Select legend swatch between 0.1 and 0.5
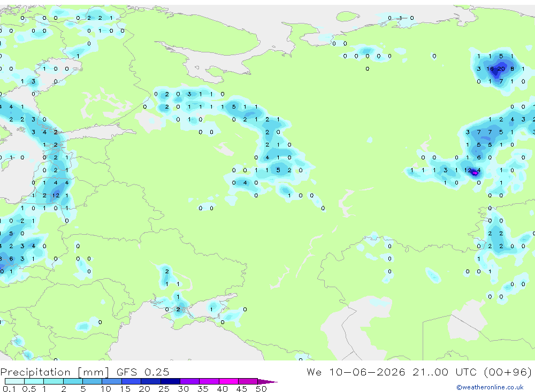Image resolution: width=535 pixels, height=392 pixels. click(14, 381)
